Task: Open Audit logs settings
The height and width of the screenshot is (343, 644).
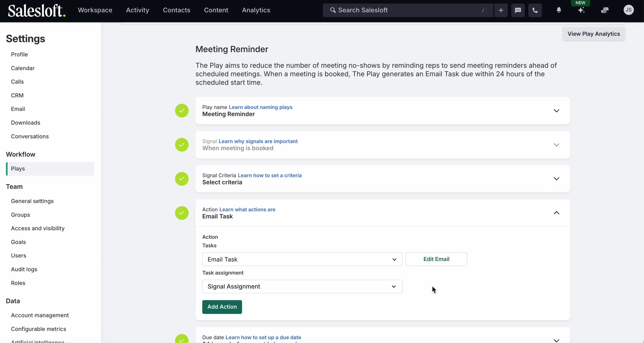Action: pyautogui.click(x=24, y=269)
